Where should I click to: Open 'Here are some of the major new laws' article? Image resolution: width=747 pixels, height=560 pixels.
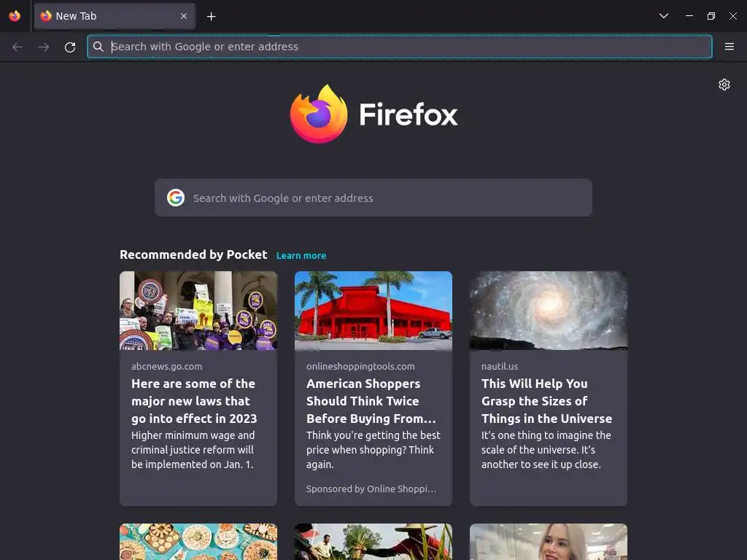pos(194,401)
